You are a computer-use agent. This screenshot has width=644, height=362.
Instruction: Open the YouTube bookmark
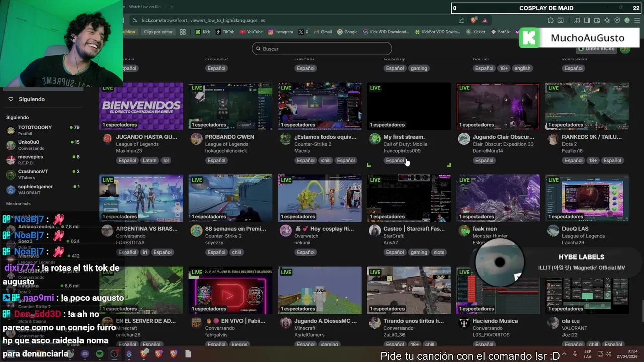pyautogui.click(x=251, y=32)
